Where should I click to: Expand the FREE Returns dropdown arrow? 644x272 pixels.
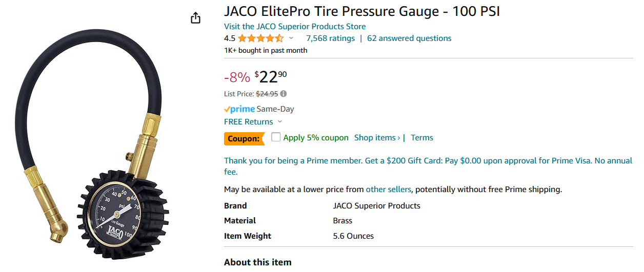click(x=280, y=122)
